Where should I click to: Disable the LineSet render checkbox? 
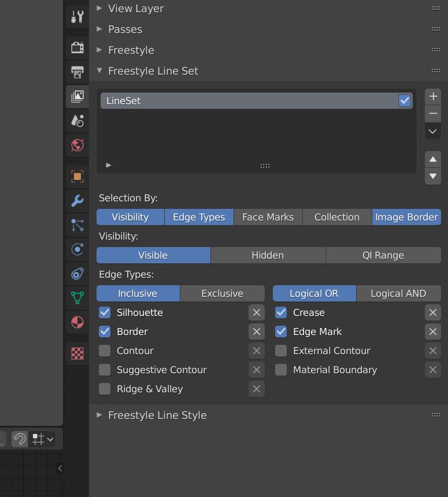coord(404,101)
